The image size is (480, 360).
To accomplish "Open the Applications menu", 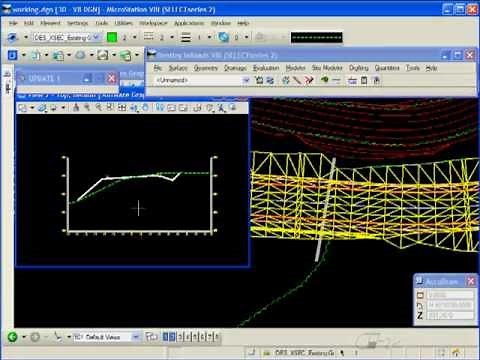I will (189, 23).
